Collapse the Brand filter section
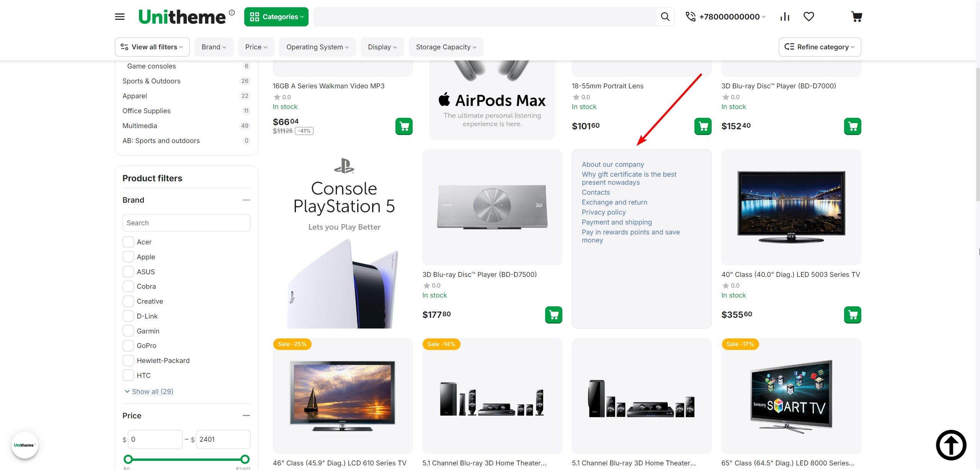Viewport: 980px width, 470px height. coord(246,200)
